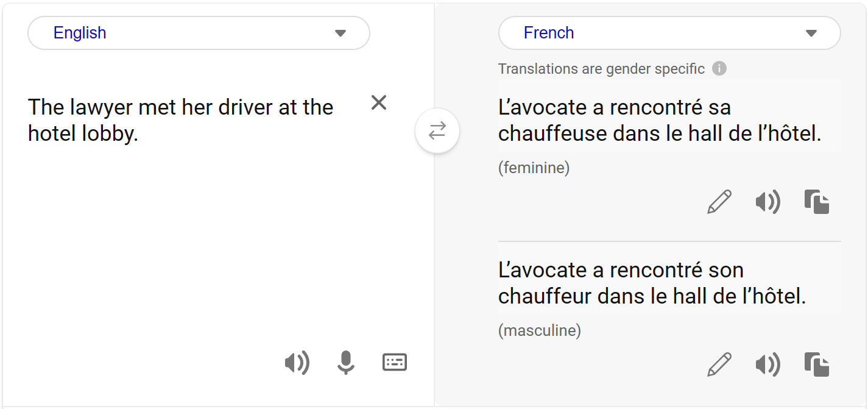Edit the masculine translation with the pencil
The width and height of the screenshot is (868, 409).
(x=719, y=365)
